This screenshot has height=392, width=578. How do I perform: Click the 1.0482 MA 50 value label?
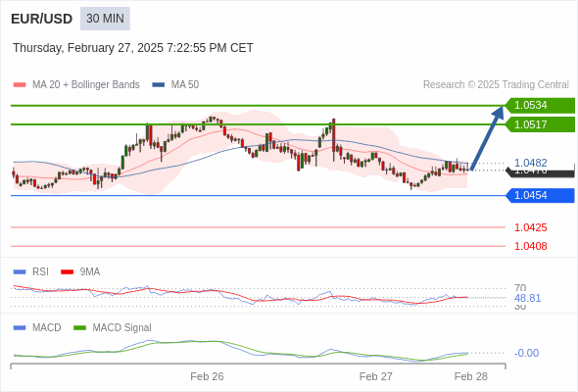coord(530,163)
